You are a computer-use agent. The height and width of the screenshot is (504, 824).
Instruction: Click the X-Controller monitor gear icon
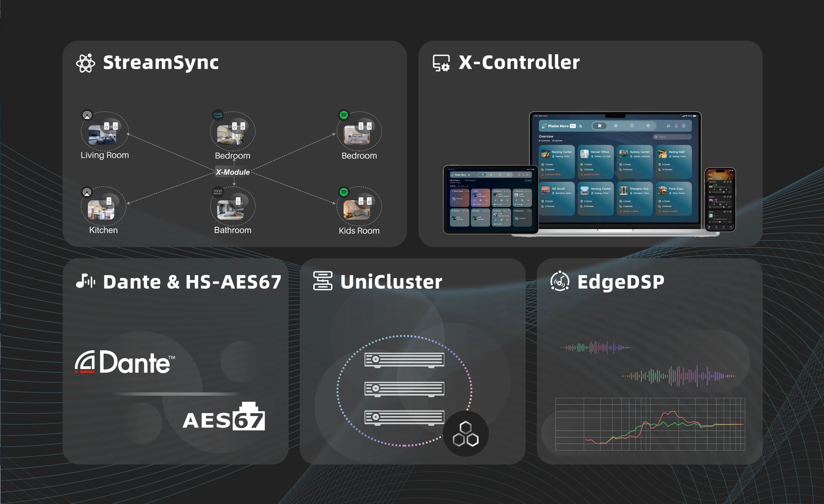(441, 63)
